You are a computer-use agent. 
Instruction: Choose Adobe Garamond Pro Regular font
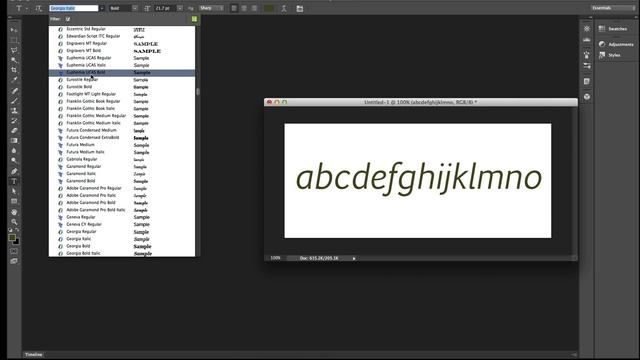pos(122,189)
